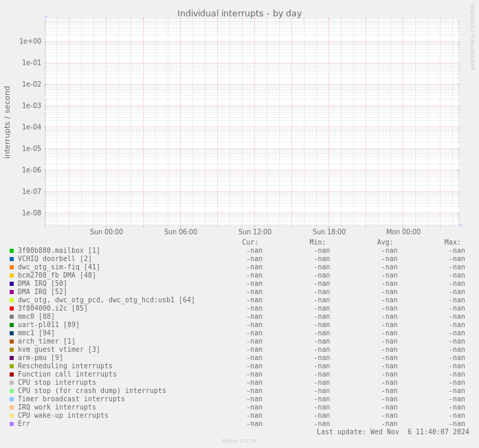Click the 'Last update' timestamp text

pos(392,432)
